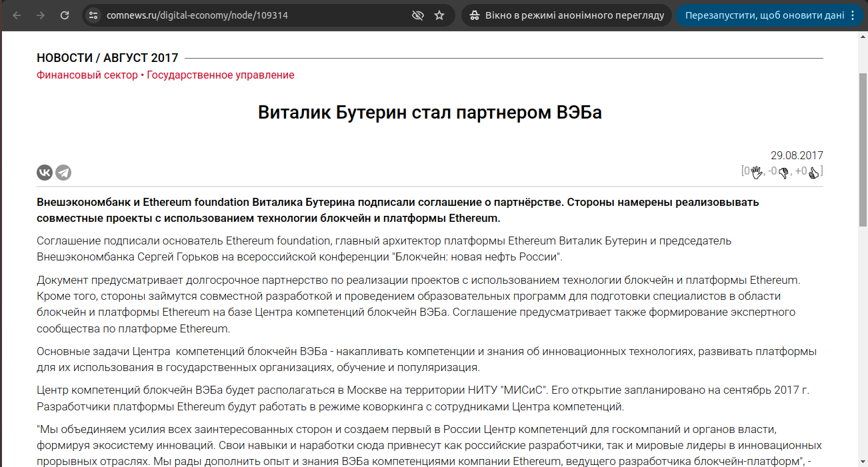Open the Государственное управление category link

point(221,75)
